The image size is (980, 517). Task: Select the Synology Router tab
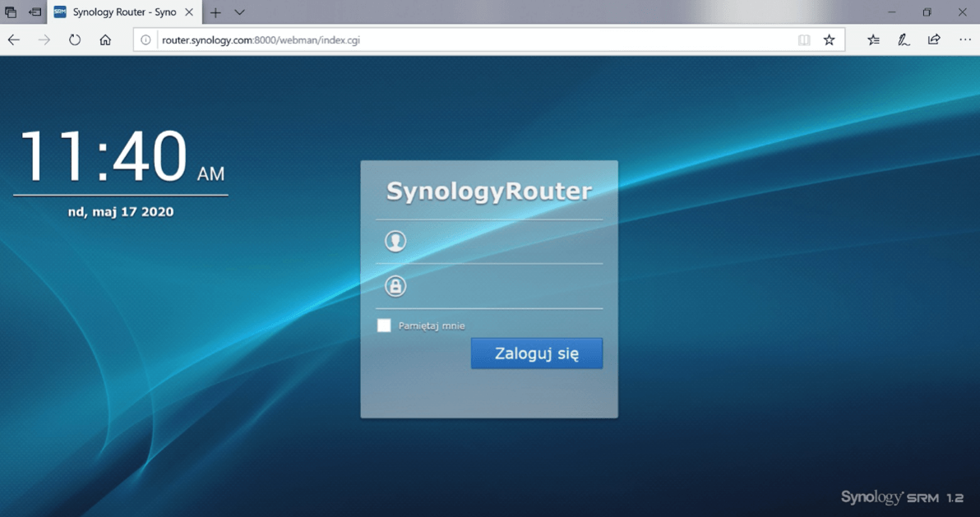(123, 12)
